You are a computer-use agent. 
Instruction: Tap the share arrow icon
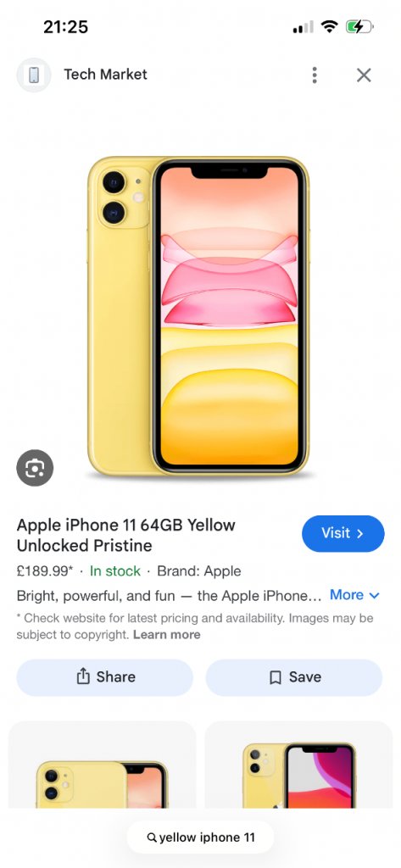[x=83, y=676]
